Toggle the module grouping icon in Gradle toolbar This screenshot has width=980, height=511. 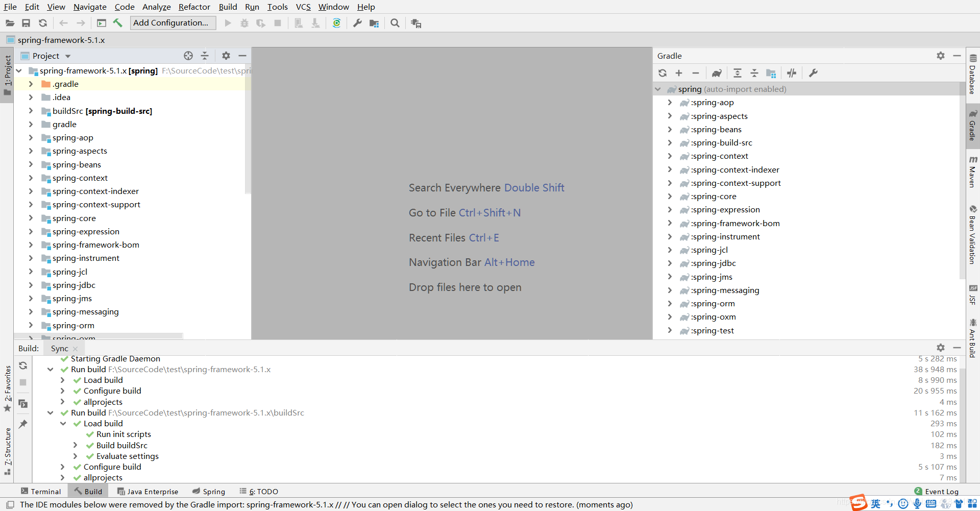pos(771,73)
